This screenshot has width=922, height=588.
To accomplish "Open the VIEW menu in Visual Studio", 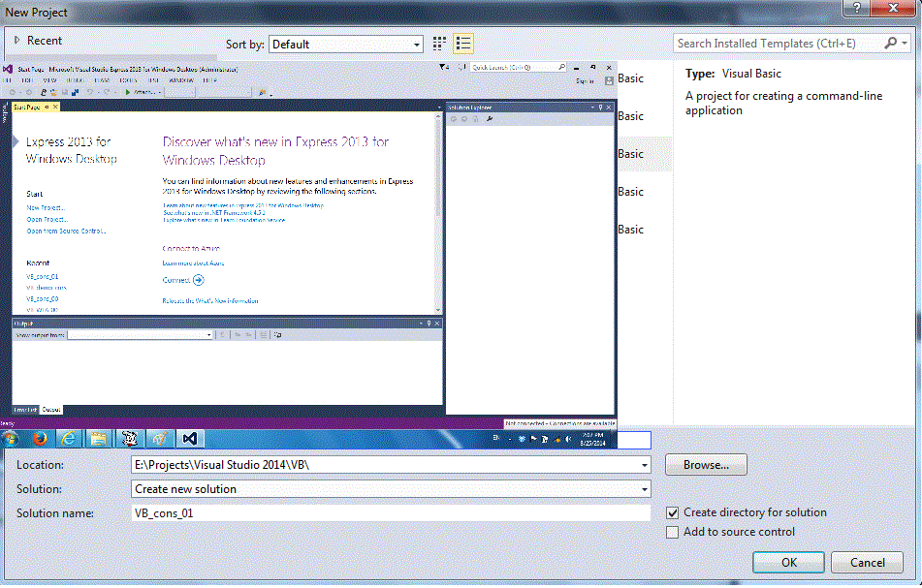I will pyautogui.click(x=49, y=79).
